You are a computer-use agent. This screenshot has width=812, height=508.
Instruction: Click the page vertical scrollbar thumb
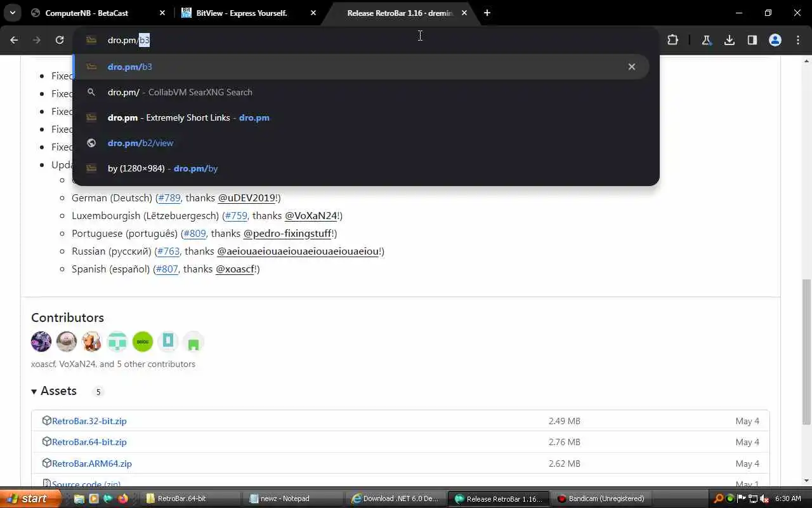click(x=806, y=352)
